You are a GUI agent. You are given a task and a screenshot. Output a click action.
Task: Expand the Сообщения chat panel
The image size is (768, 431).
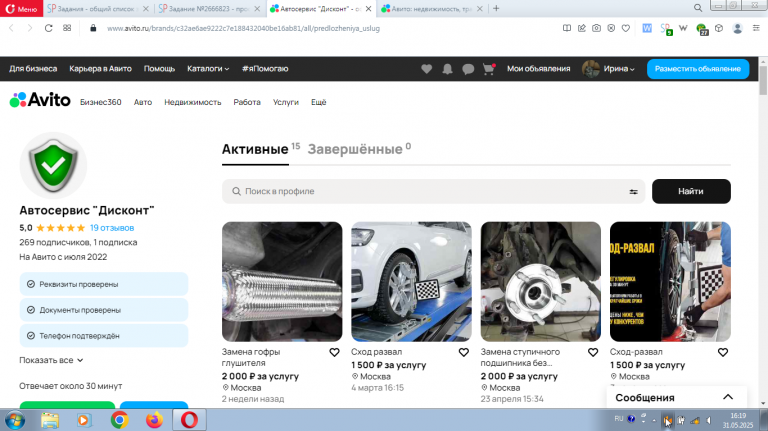[676, 397]
